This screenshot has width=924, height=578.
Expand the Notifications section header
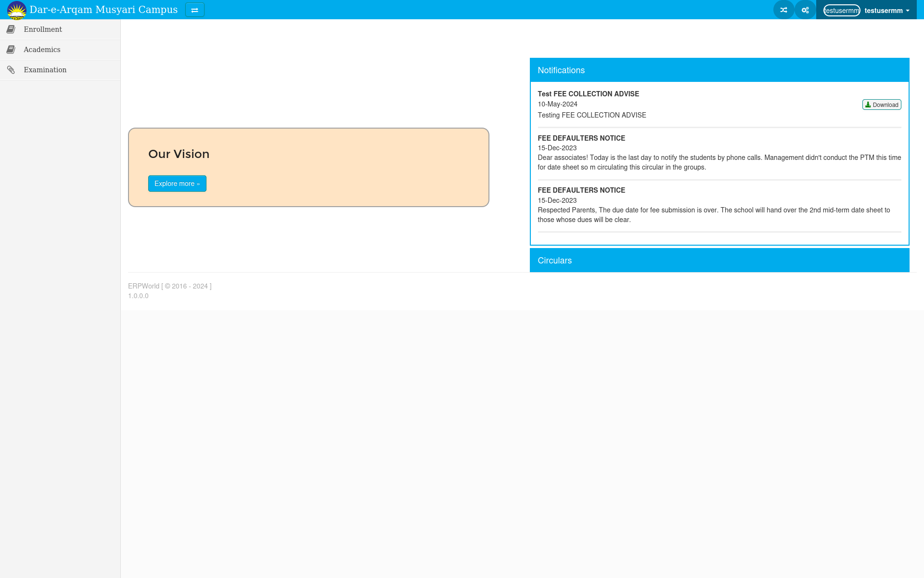[561, 70]
